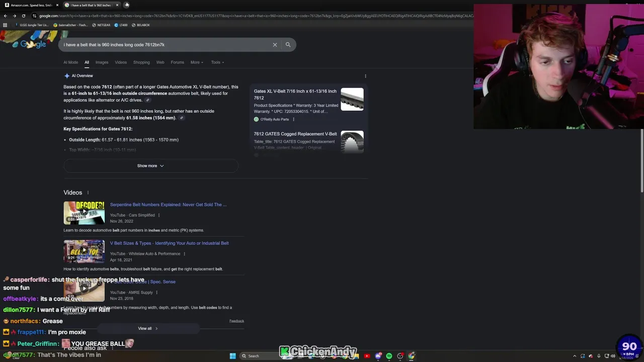The image size is (644, 362).
Task: Open 'Serpentine Belt Numbers Explained' video link
Action: pos(168,205)
